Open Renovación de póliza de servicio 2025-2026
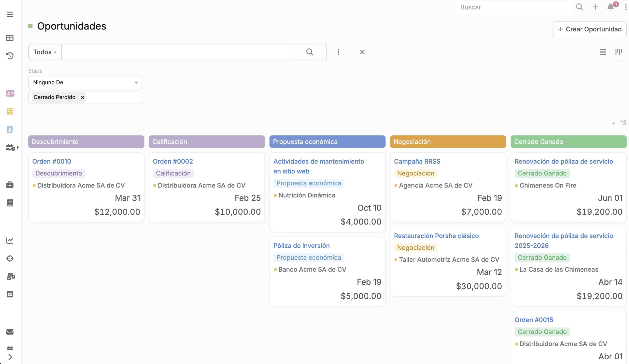The width and height of the screenshot is (629, 364). click(564, 241)
